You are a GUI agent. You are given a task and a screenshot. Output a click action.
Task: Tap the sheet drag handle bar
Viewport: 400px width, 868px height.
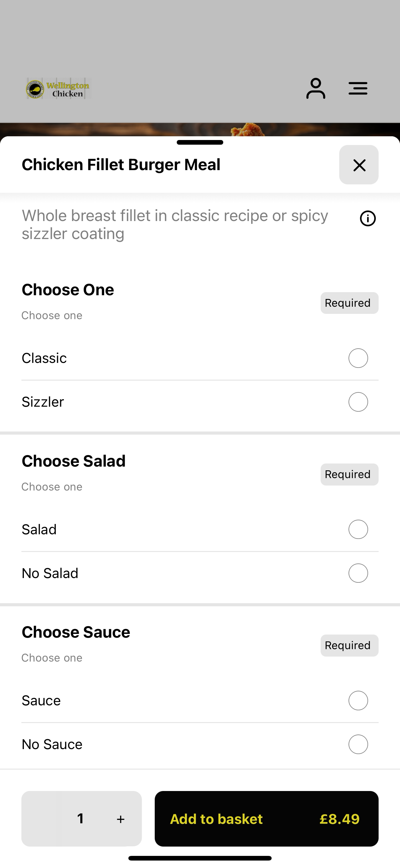pos(200,142)
